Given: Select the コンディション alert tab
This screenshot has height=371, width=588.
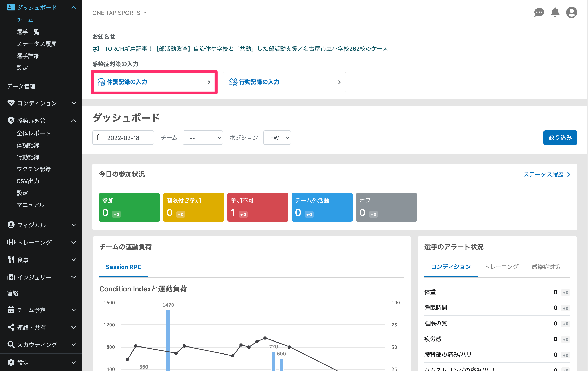Looking at the screenshot, I should pyautogui.click(x=451, y=267).
